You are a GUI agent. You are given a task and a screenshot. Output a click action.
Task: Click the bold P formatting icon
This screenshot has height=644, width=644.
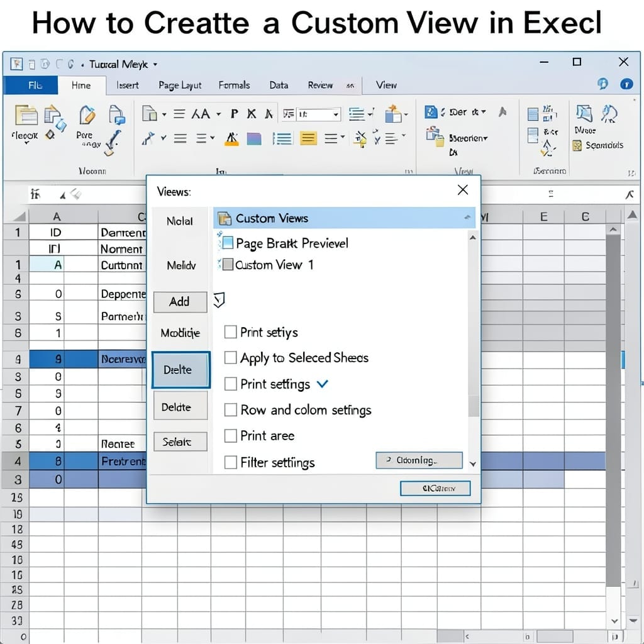point(234,114)
